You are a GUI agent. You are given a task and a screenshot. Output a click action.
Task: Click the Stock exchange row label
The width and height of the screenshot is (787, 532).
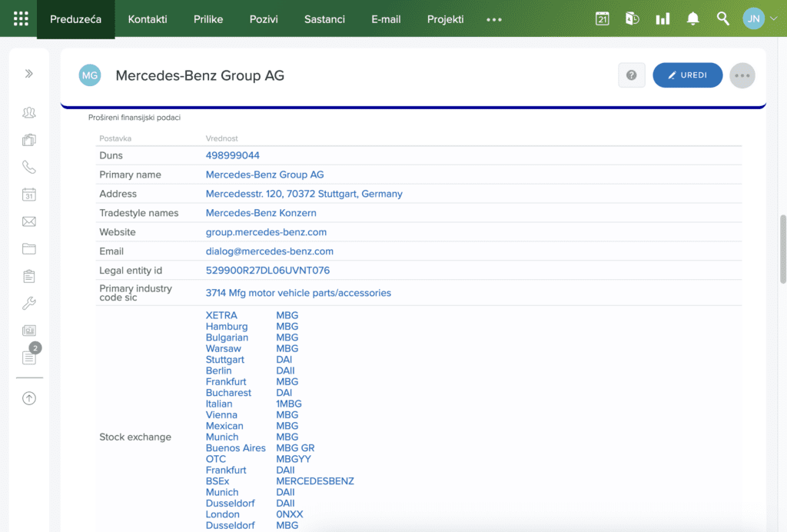point(135,437)
